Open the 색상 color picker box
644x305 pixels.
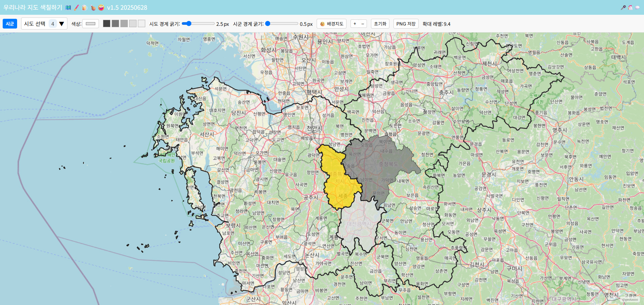click(x=91, y=24)
